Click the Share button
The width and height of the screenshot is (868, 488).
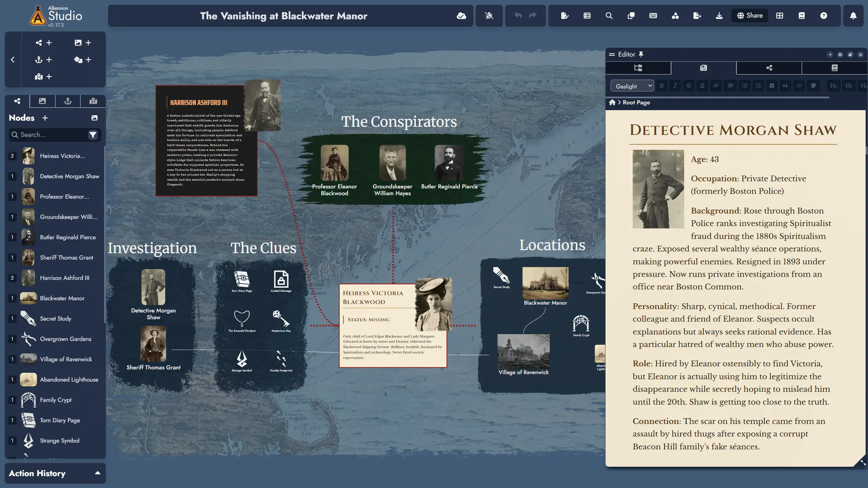point(750,16)
